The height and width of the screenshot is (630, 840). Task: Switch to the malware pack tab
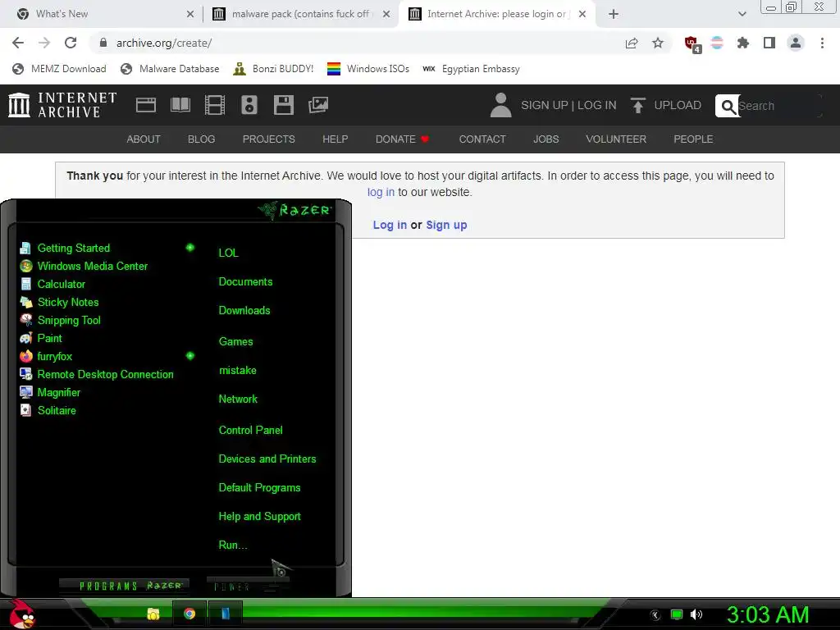[301, 14]
